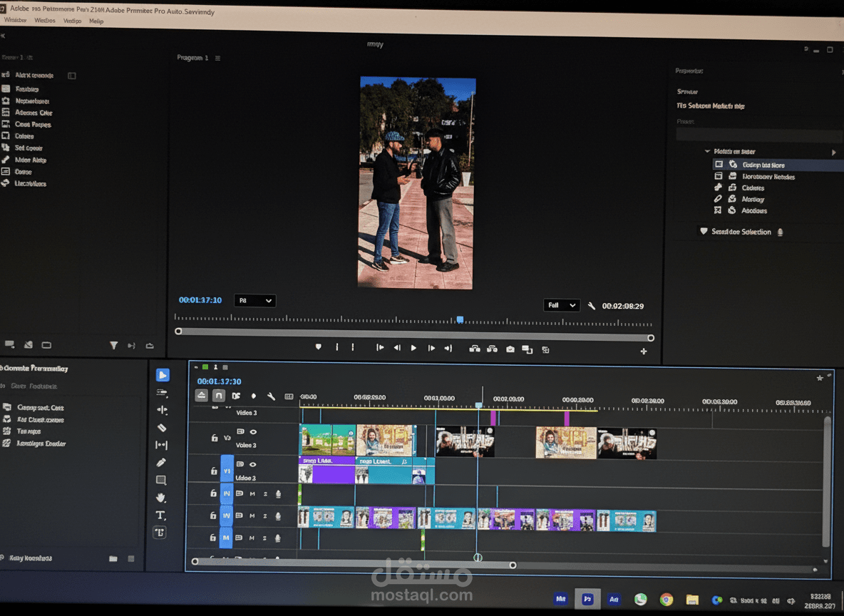Click right-pointing arrow in right panel section header
The height and width of the screenshot is (616, 844).
833,153
